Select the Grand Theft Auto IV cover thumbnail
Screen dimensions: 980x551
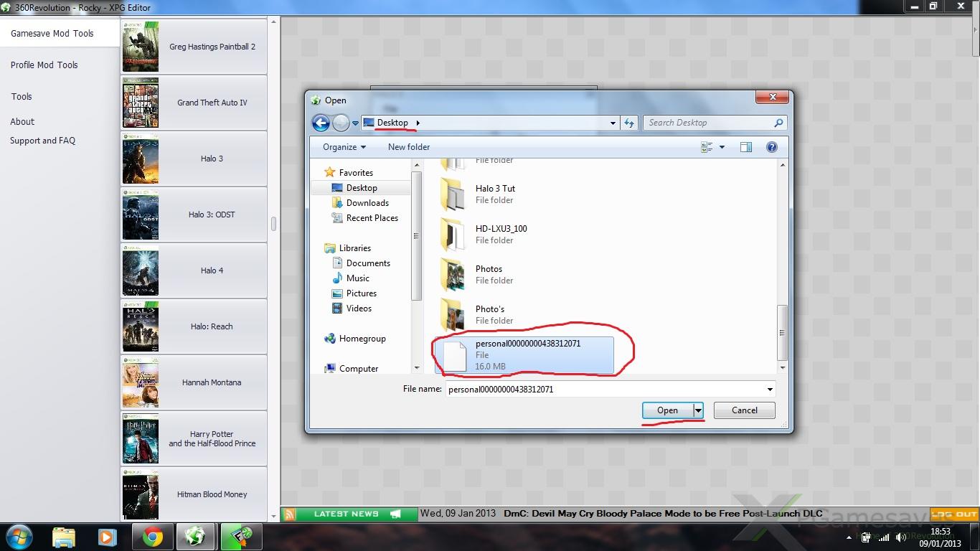(x=140, y=103)
